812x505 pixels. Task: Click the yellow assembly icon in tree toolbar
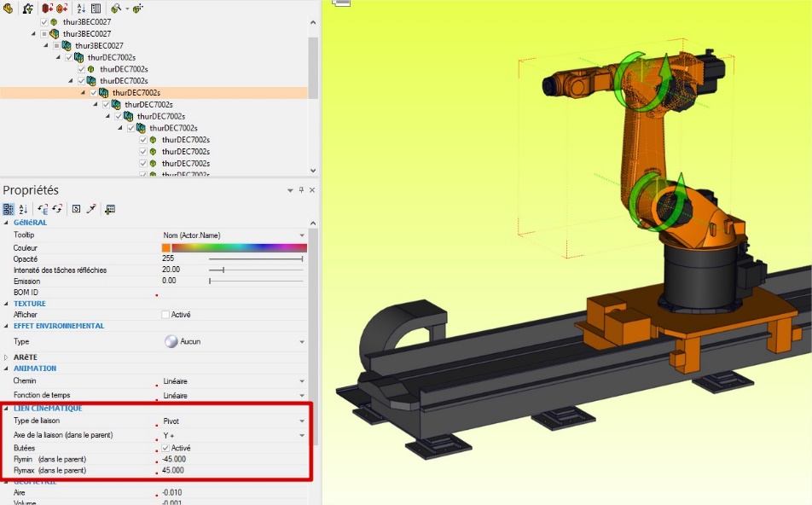(x=8, y=9)
